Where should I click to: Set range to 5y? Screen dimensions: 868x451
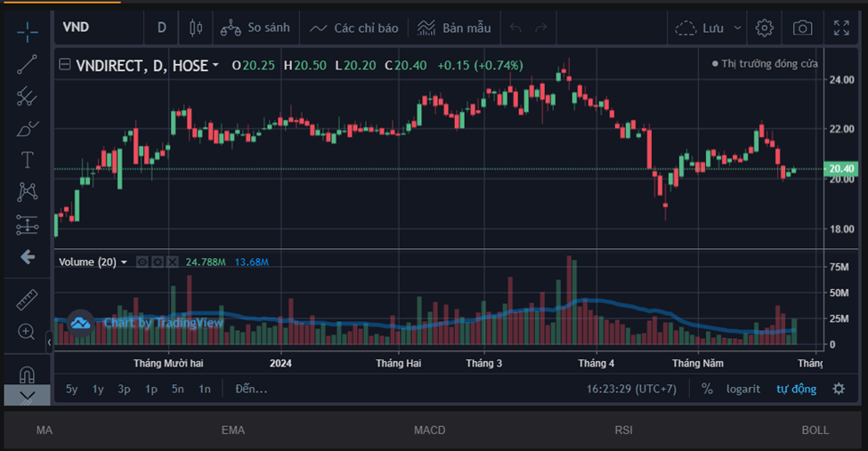point(71,389)
